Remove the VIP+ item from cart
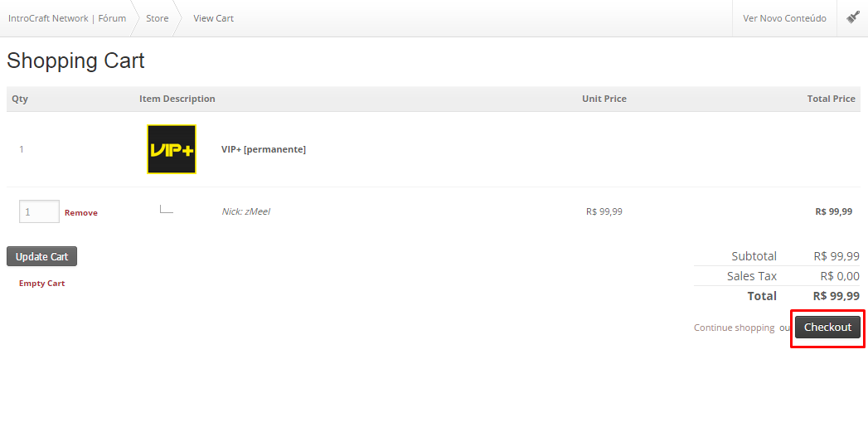Screen dimensions: 868x432 (80, 212)
